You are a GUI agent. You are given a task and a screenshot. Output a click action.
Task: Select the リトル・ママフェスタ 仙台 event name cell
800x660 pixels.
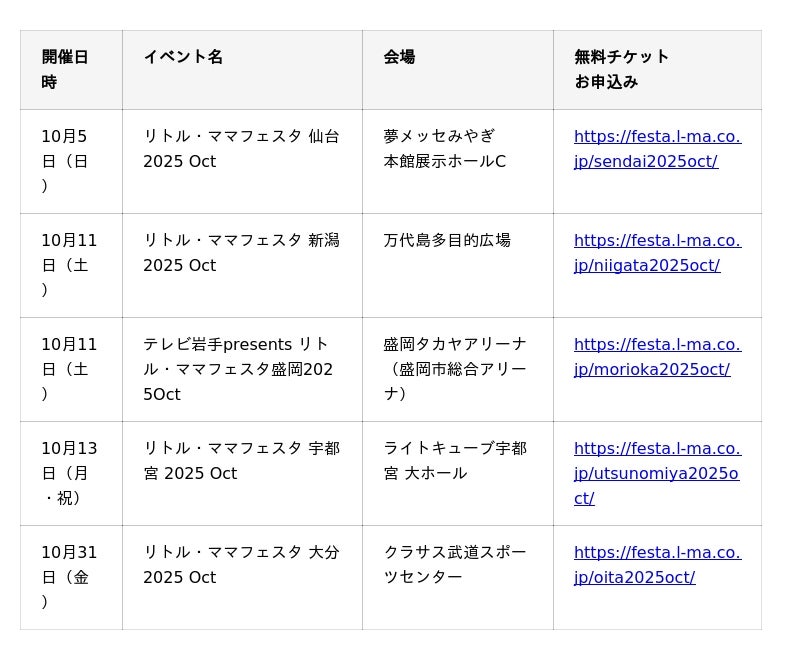pyautogui.click(x=241, y=149)
